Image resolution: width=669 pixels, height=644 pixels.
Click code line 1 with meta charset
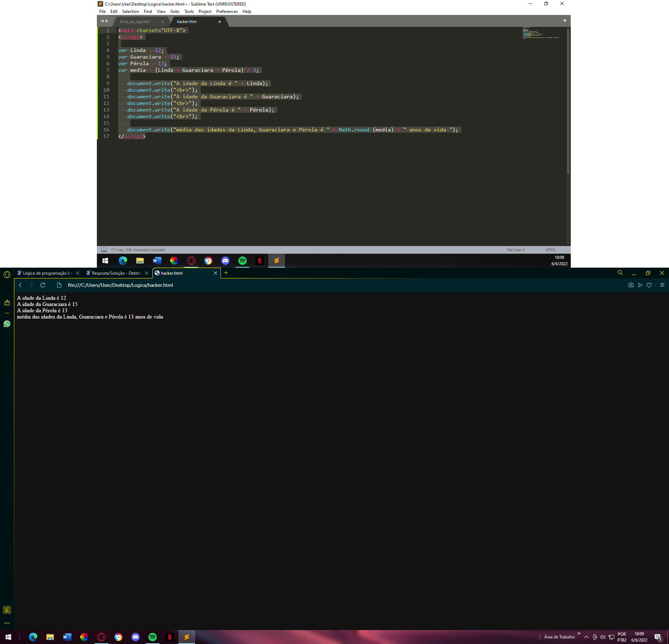(152, 30)
